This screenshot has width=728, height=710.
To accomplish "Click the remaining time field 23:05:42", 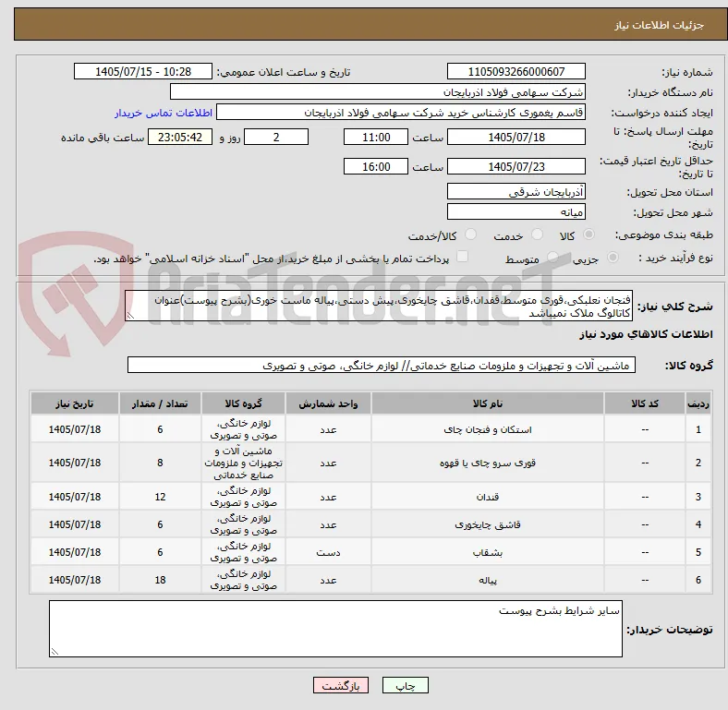I will (180, 137).
